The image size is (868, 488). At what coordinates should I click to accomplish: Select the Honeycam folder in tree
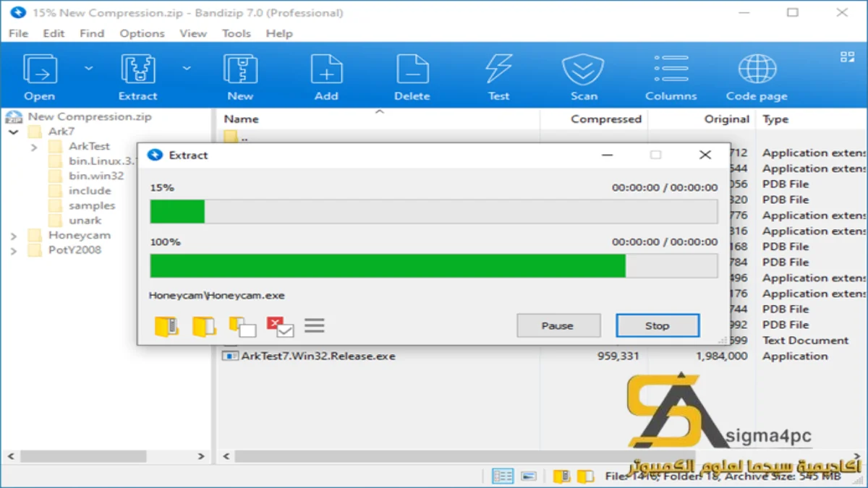(80, 235)
